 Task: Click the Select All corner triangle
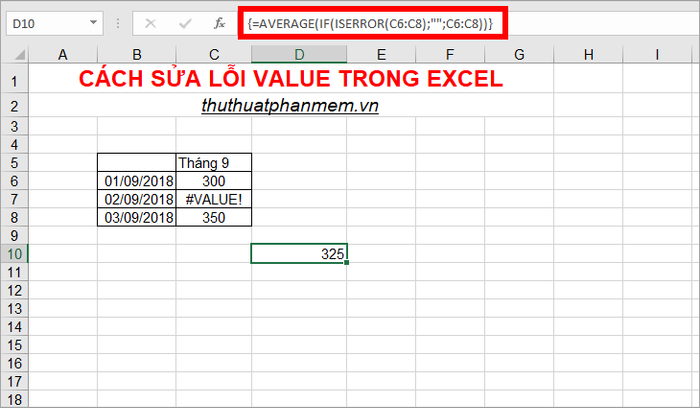point(20,55)
